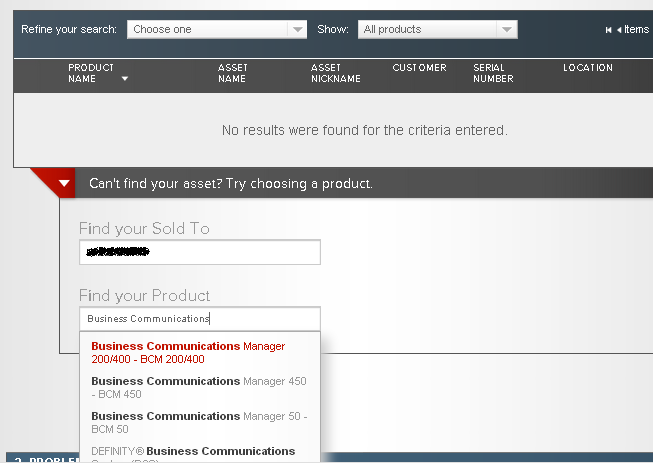Viewport: 653px width, 463px height.
Task: Select Business Communications Manager 50 suggestion
Action: point(200,423)
